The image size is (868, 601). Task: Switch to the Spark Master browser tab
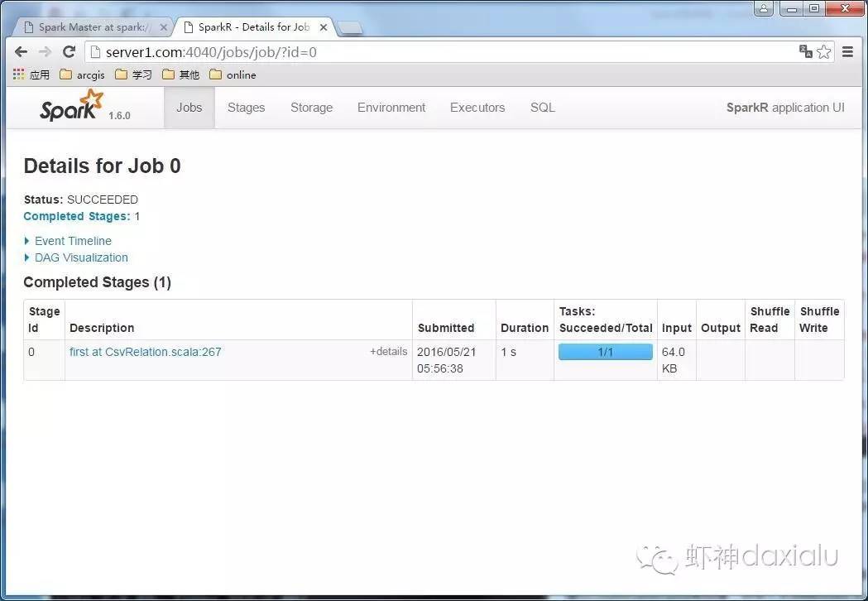pos(94,27)
